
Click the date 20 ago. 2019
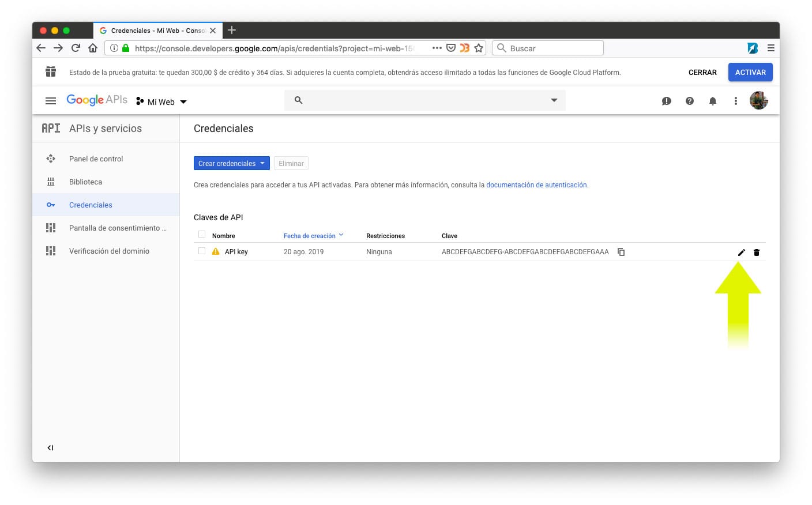click(303, 252)
